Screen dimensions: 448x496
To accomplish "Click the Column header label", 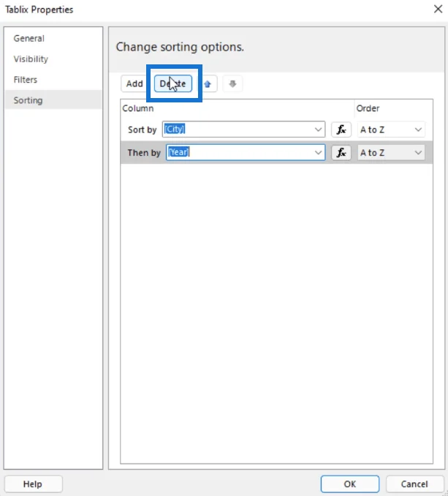I will [x=137, y=108].
